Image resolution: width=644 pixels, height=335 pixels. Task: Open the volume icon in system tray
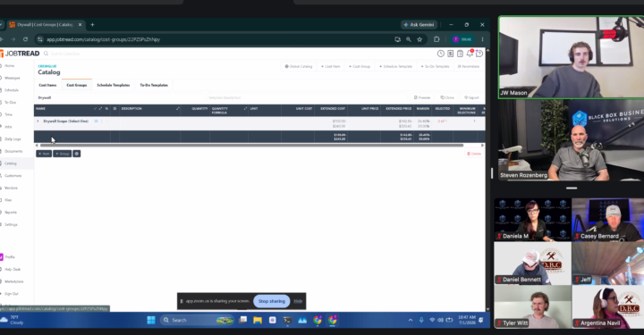[x=440, y=320]
